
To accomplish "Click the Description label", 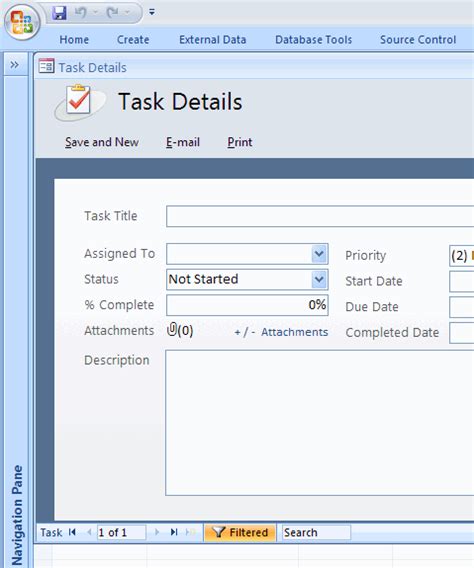I will click(117, 360).
